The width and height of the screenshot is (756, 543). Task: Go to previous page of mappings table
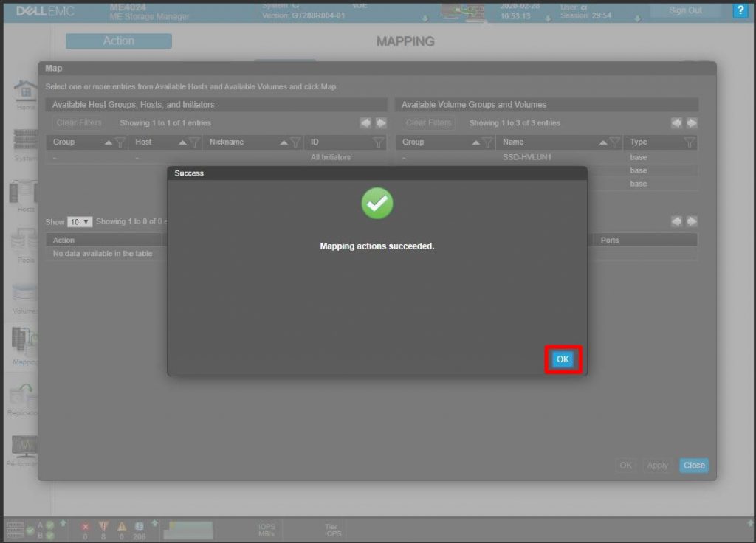676,221
